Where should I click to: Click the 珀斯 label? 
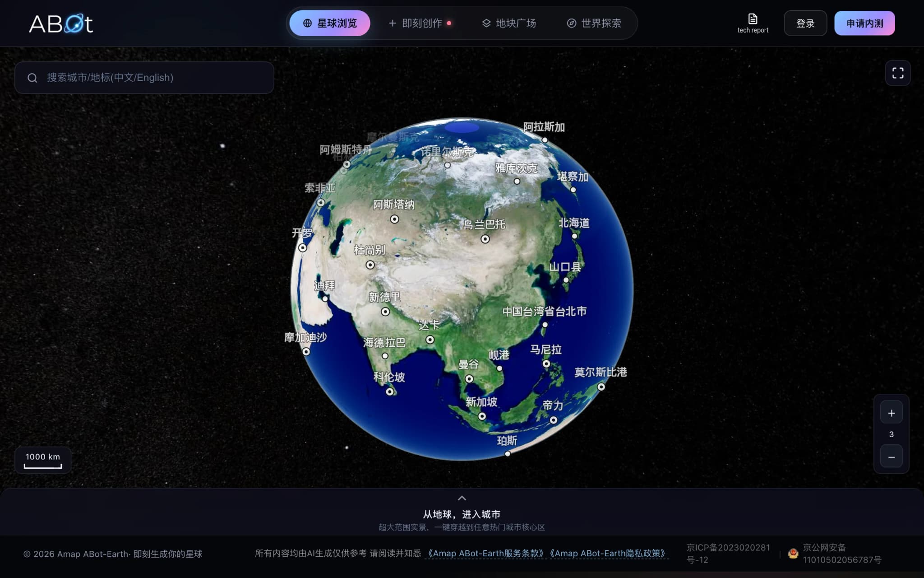click(x=507, y=441)
